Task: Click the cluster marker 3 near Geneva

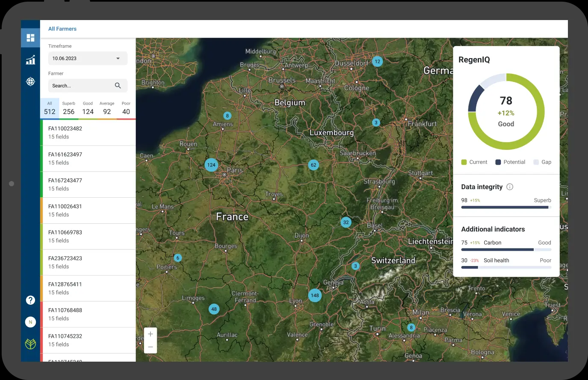Action: point(356,266)
